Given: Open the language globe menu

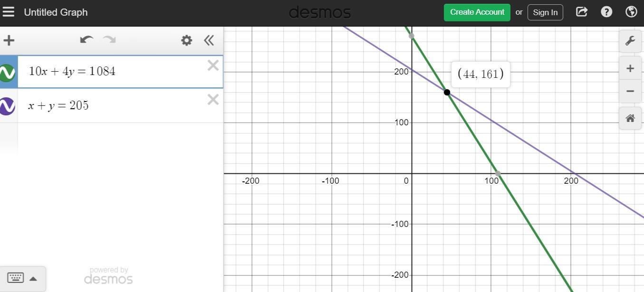Looking at the screenshot, I should click(x=631, y=12).
